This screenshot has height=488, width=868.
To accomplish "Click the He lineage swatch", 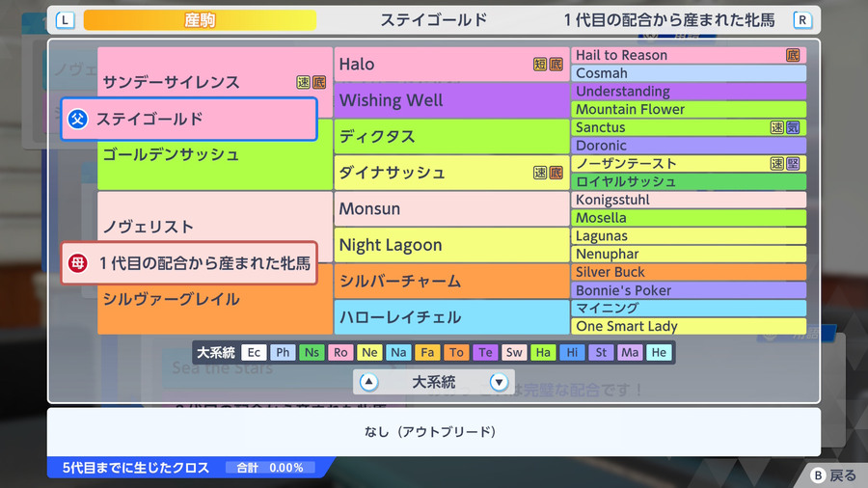I will pyautogui.click(x=659, y=352).
